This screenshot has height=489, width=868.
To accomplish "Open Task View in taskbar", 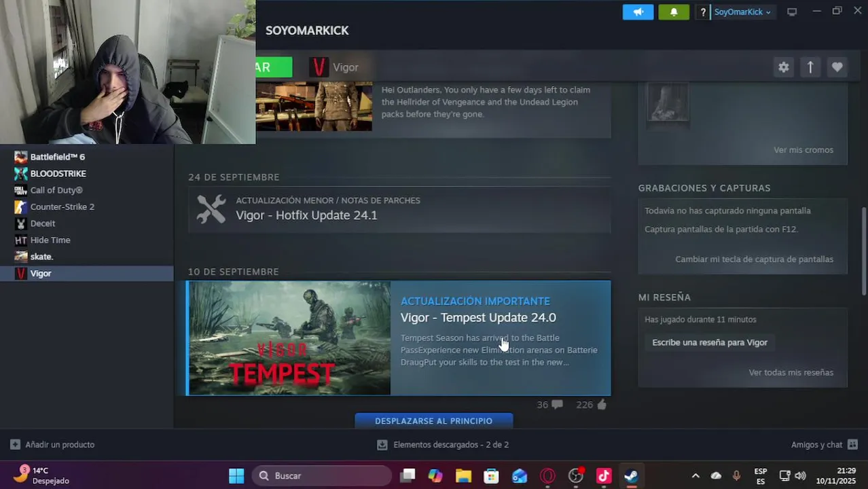I will pos(408,475).
